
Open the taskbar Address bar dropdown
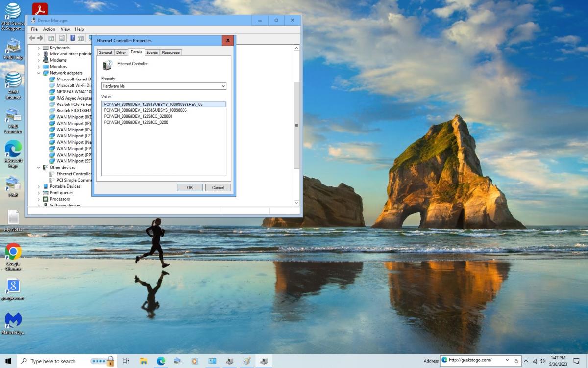pyautogui.click(x=508, y=361)
